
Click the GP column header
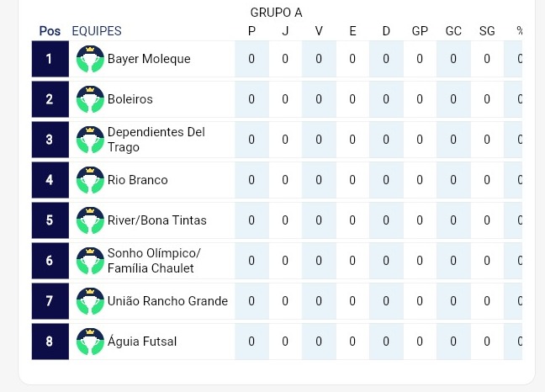point(420,31)
